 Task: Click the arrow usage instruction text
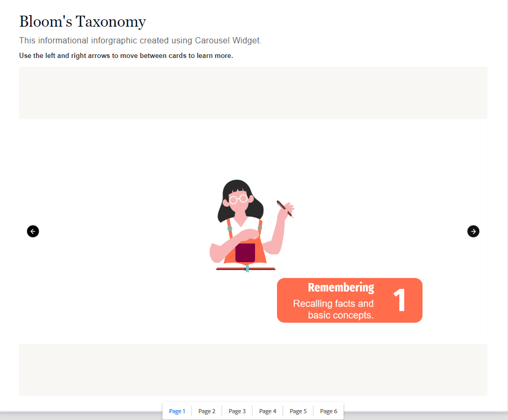[x=126, y=56]
